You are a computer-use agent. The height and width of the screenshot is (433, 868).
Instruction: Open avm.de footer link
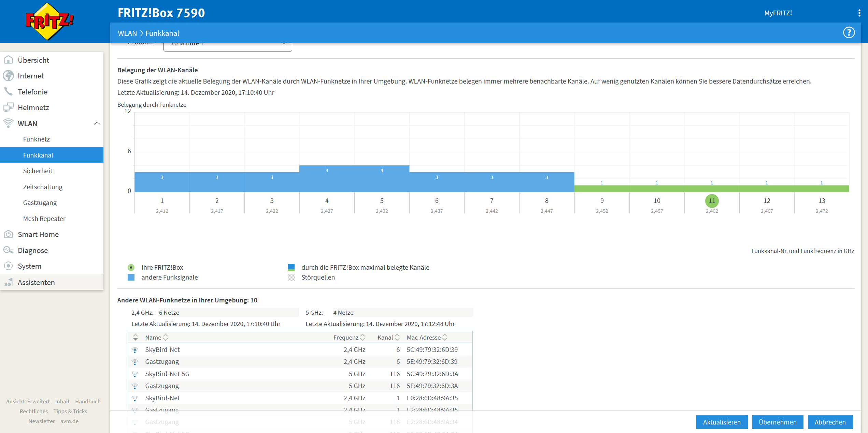[x=69, y=421]
